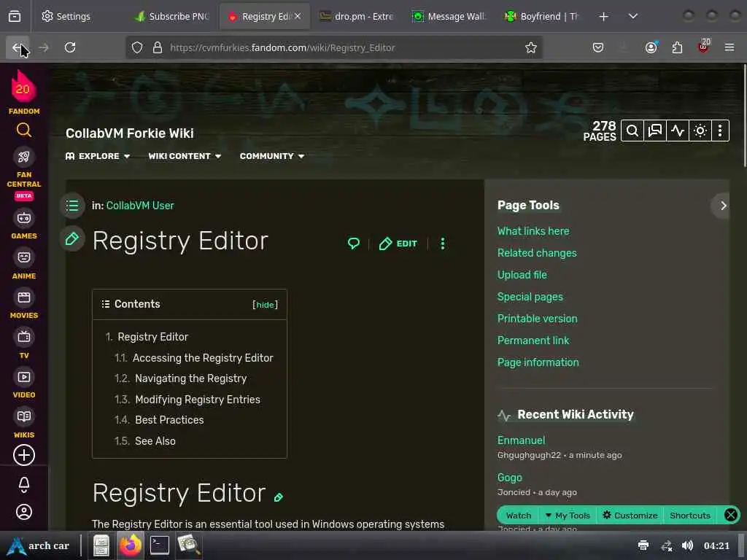Click the volume speaker tray icon

click(x=687, y=545)
